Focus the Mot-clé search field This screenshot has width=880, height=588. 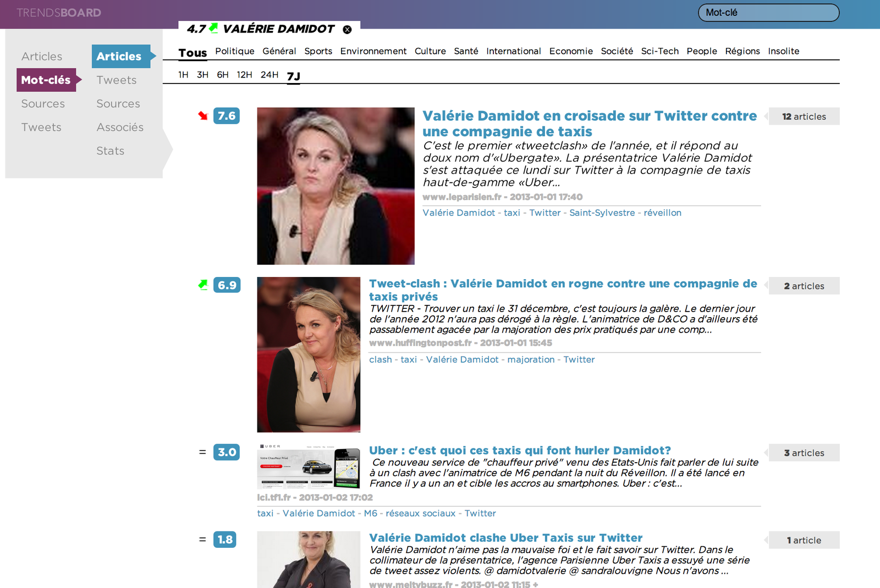click(768, 13)
